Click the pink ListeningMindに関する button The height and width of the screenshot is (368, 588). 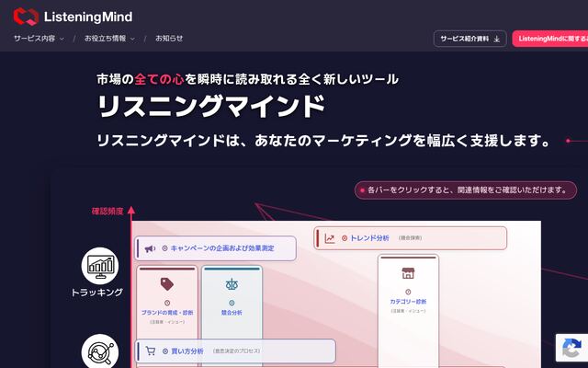[x=550, y=39]
